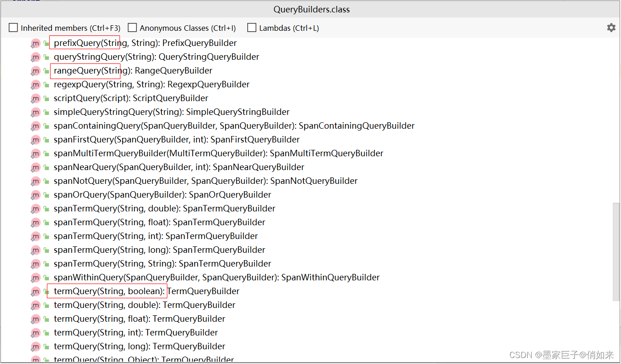Enable the Inherited members checkbox
The height and width of the screenshot is (364, 621).
(x=13, y=28)
